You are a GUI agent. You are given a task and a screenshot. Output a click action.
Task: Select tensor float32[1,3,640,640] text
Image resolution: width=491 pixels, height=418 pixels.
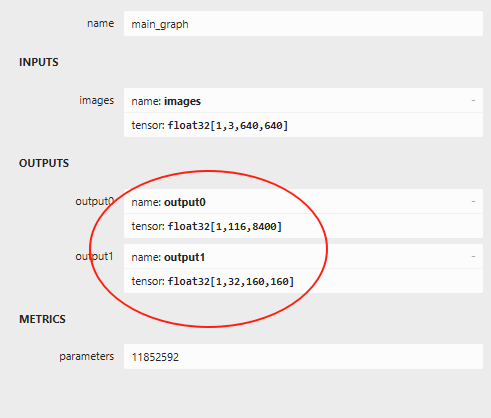point(210,126)
